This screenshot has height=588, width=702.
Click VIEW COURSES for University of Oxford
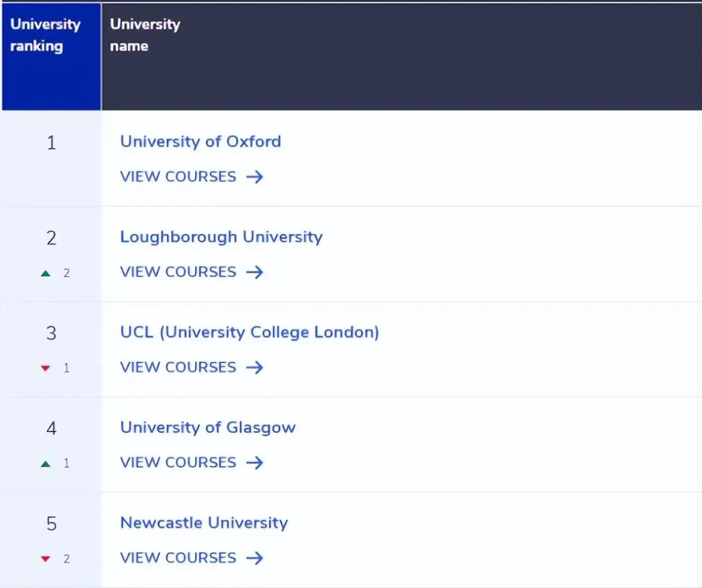tap(177, 176)
